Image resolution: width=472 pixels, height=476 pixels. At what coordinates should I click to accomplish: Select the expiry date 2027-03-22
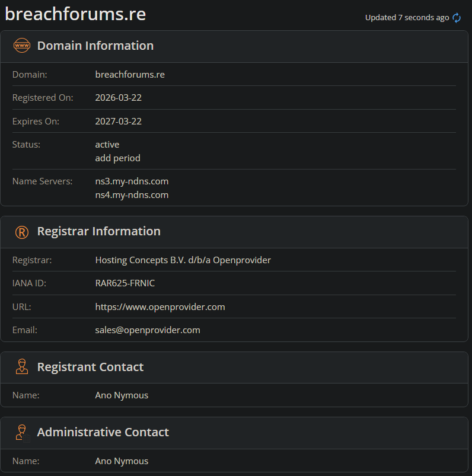click(119, 122)
